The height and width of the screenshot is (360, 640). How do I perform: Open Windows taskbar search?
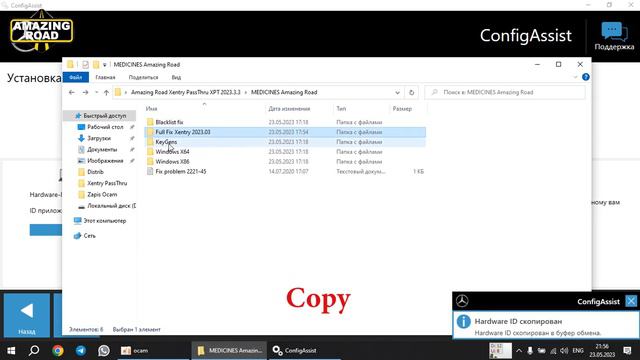34,351
